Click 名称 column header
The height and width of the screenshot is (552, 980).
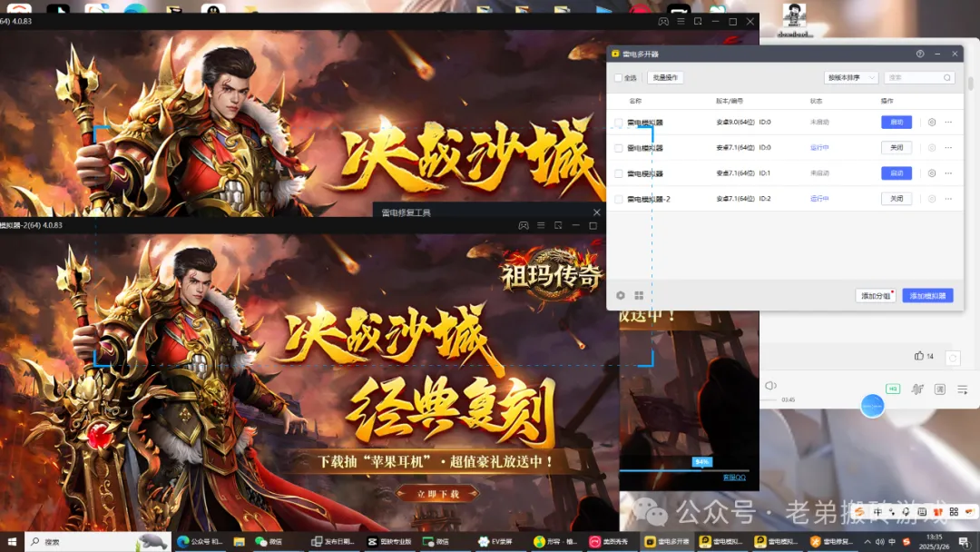click(635, 102)
